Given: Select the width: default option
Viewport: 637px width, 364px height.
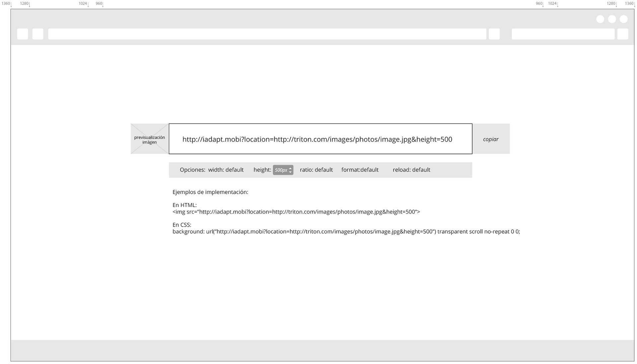Looking at the screenshot, I should (x=226, y=170).
